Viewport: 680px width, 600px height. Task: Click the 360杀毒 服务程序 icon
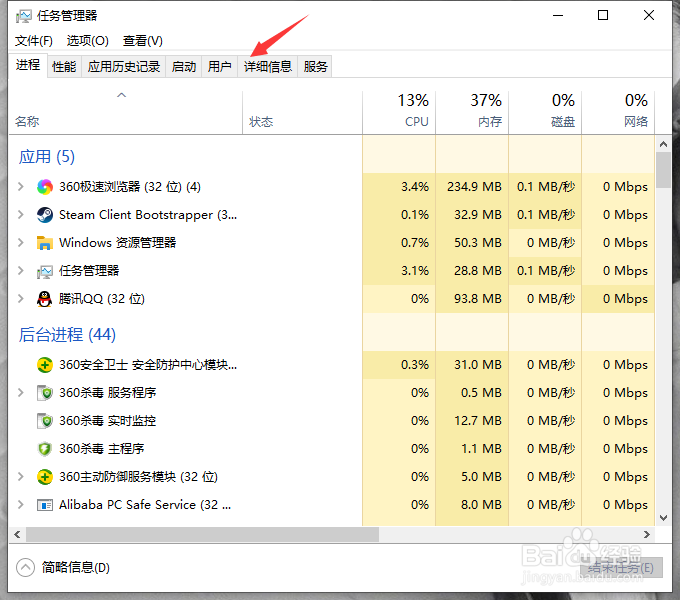pyautogui.click(x=45, y=393)
